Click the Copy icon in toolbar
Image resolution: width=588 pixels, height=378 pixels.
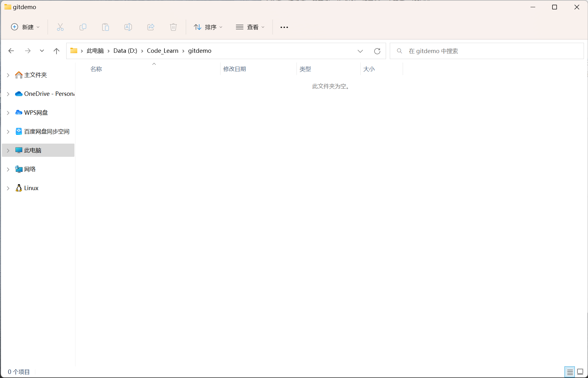click(x=83, y=27)
